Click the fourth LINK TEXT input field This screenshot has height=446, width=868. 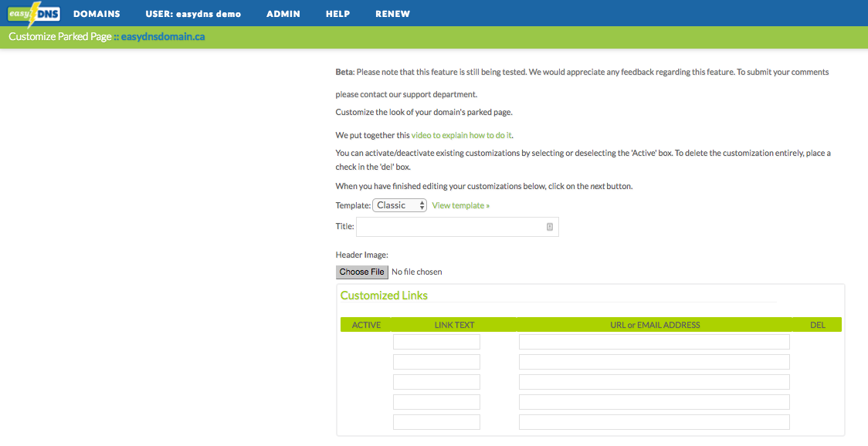pos(437,402)
